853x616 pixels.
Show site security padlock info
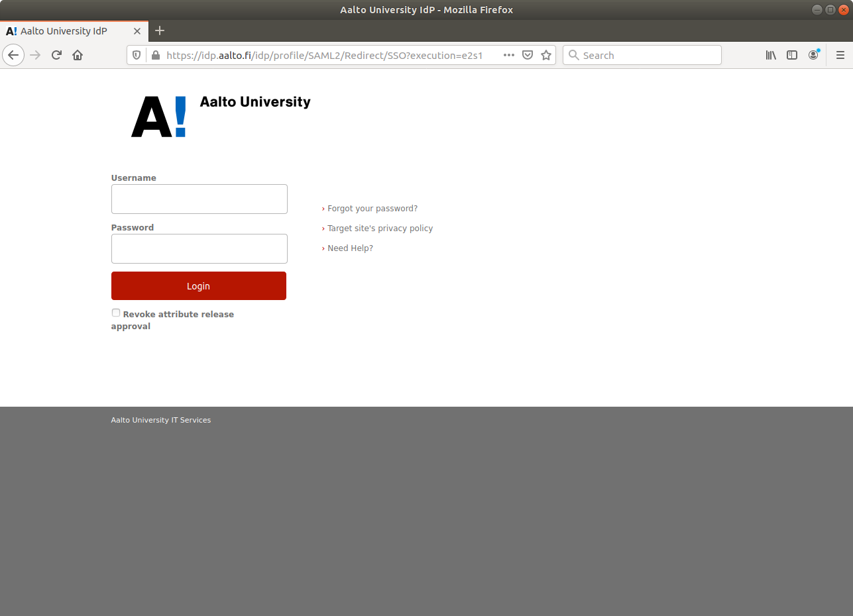pos(156,56)
